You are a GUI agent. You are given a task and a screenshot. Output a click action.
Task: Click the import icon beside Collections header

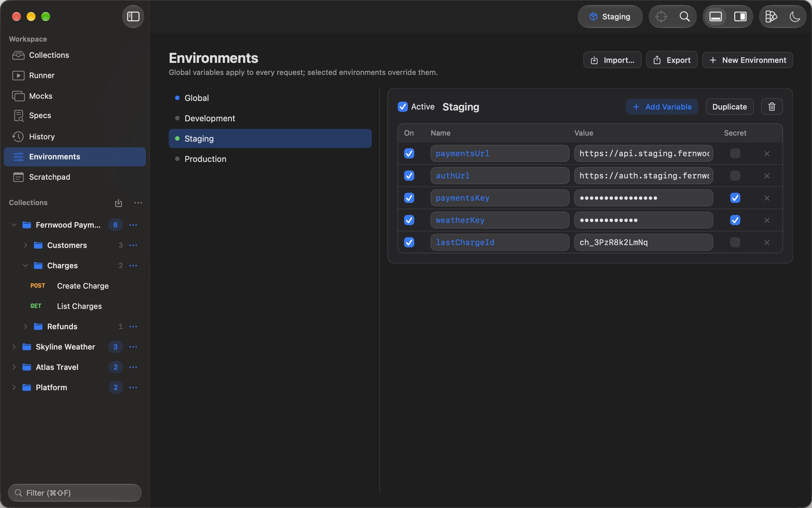118,203
